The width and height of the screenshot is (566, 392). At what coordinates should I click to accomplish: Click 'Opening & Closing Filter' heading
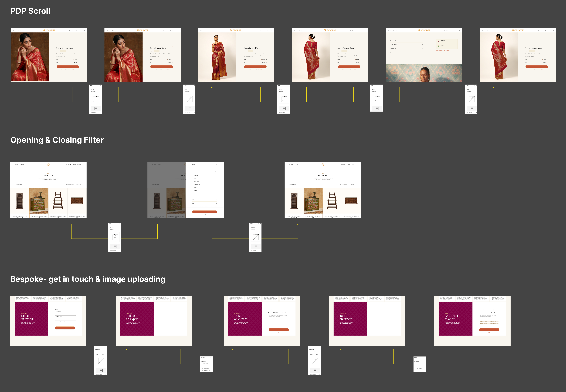point(57,140)
